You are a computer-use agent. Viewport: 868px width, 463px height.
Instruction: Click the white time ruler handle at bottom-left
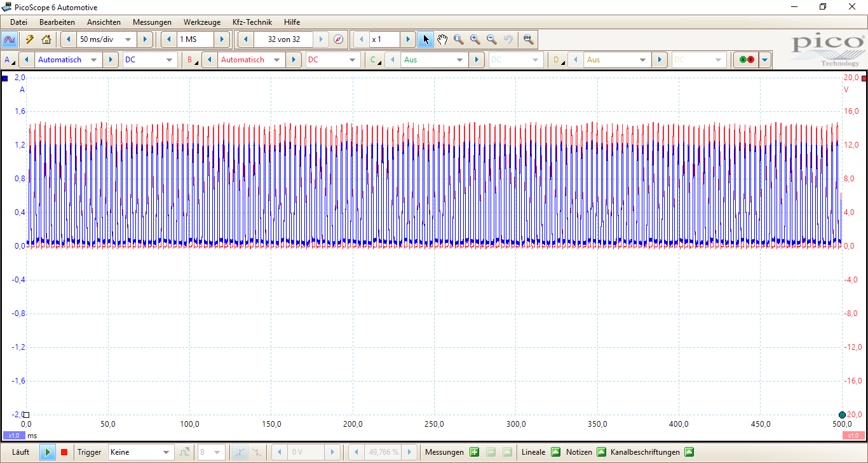pyautogui.click(x=27, y=415)
